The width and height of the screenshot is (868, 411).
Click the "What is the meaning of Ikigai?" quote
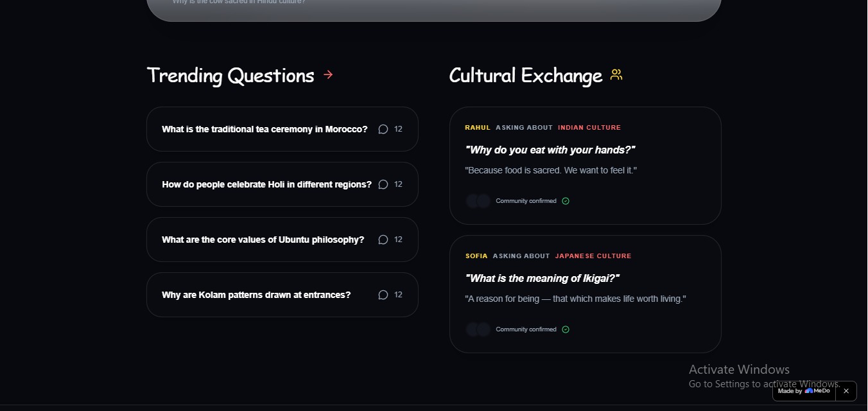click(x=542, y=278)
